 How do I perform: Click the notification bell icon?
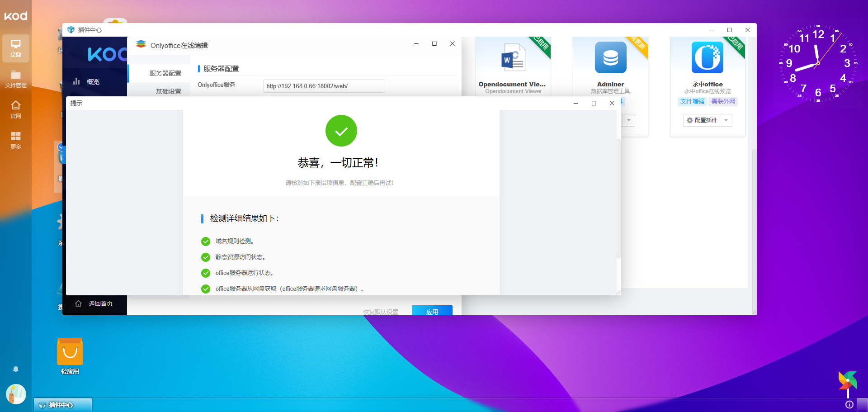pyautogui.click(x=16, y=369)
